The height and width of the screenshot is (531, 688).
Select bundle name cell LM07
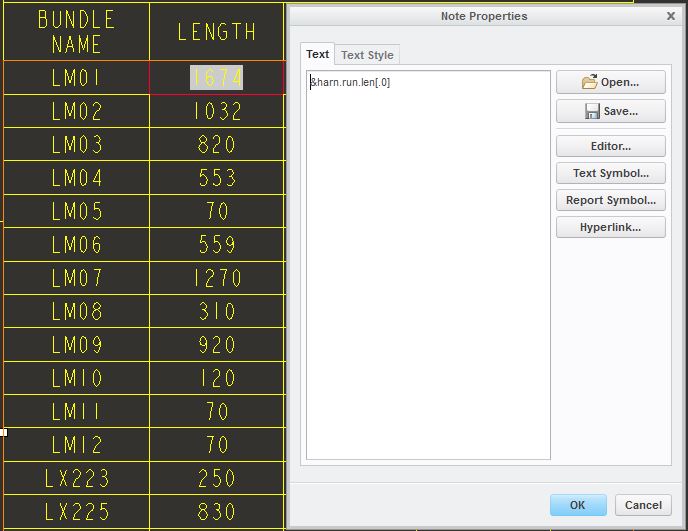[x=76, y=278]
